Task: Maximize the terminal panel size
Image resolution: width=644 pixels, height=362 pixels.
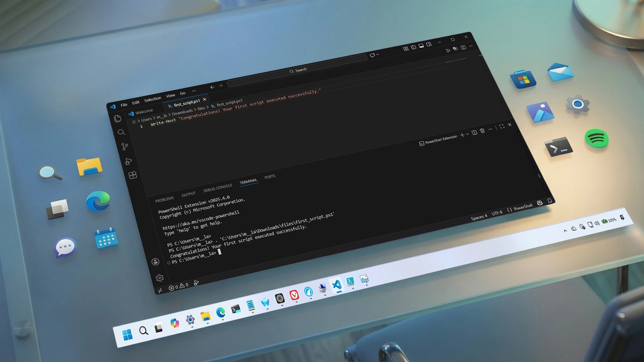Action: [502, 127]
